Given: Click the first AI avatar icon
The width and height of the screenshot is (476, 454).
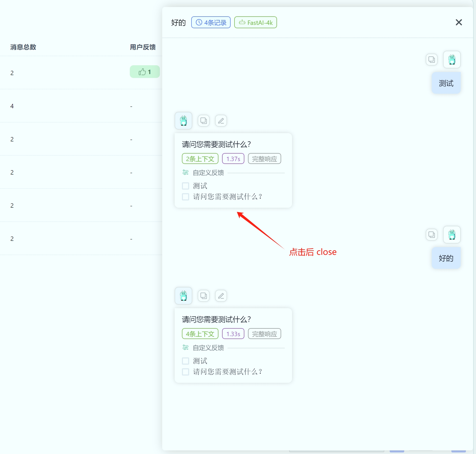Looking at the screenshot, I should (183, 121).
